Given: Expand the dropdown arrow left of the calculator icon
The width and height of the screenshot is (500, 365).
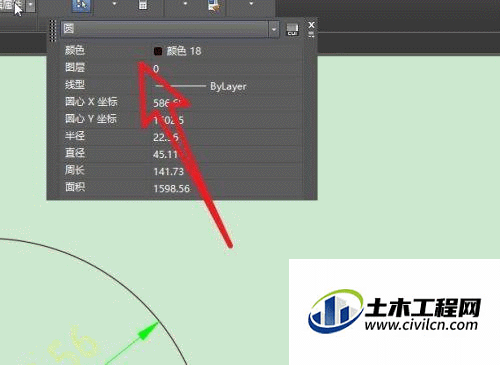Looking at the screenshot, I should [x=114, y=4].
